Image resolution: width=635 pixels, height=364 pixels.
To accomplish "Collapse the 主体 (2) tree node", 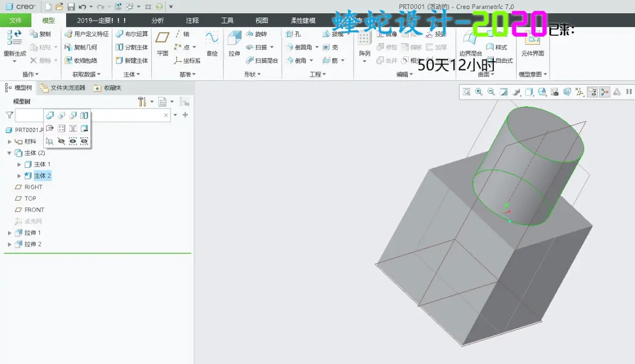I will point(9,153).
